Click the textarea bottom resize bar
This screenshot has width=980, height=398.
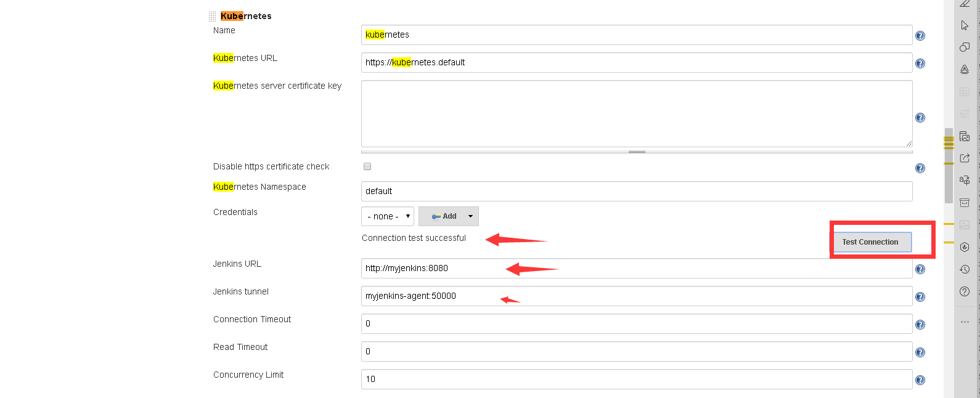pos(637,152)
